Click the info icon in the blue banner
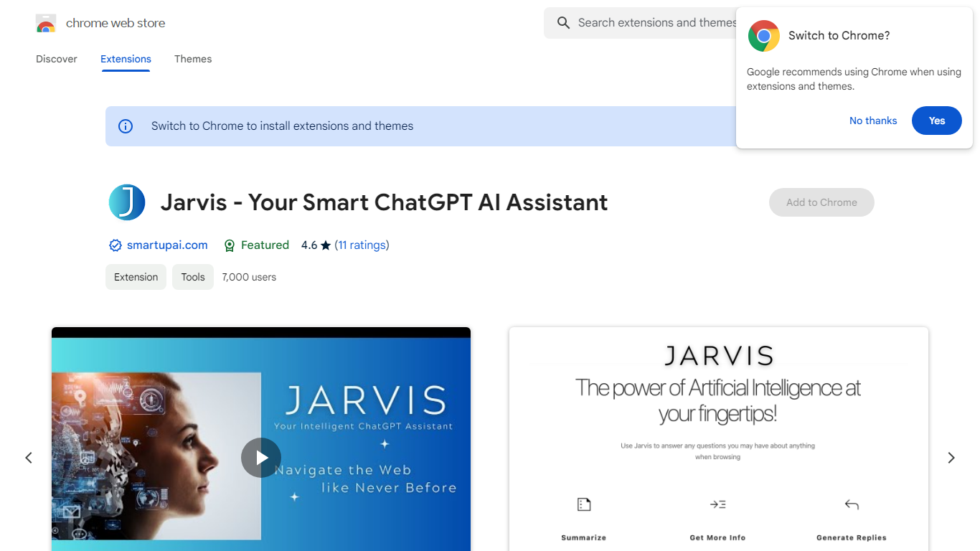The width and height of the screenshot is (980, 551). pos(126,126)
